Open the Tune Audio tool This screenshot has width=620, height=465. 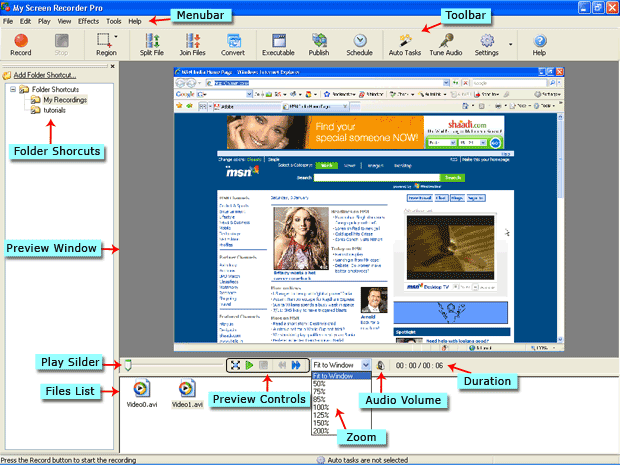(447, 43)
